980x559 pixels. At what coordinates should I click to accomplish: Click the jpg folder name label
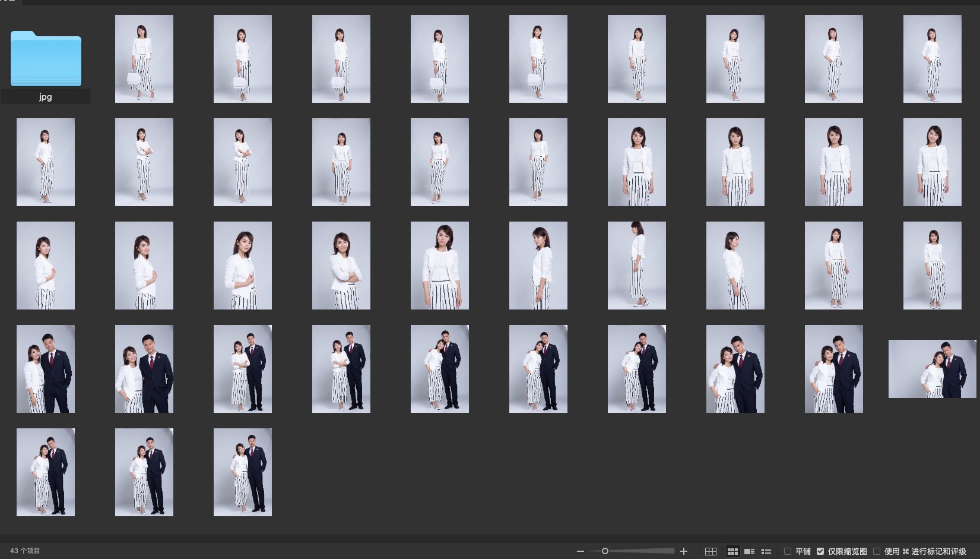click(46, 97)
